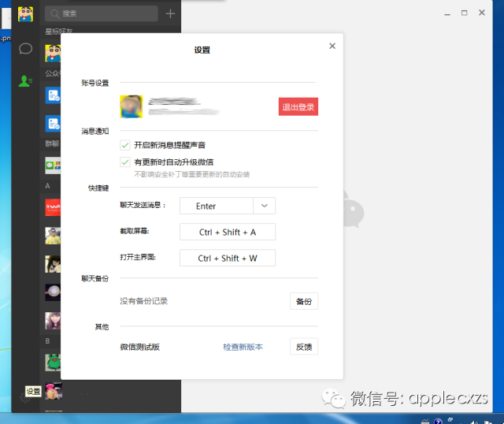Click the 反馈 feedback button

coord(304,347)
